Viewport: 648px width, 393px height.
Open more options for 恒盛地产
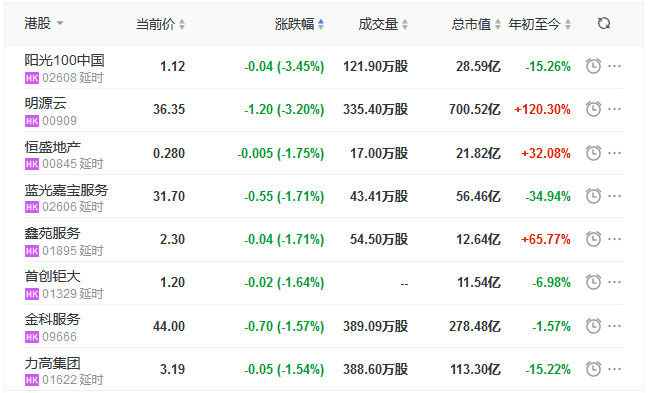615,153
